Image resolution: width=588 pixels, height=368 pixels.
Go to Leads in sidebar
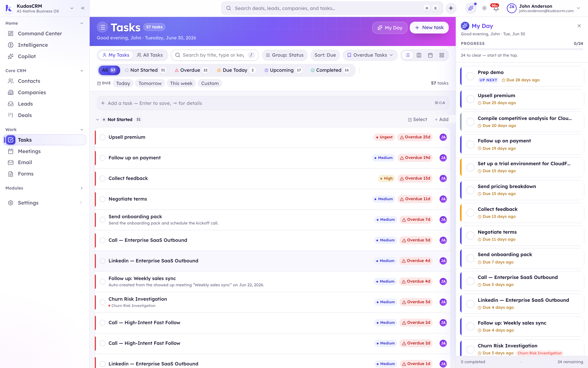click(45, 104)
